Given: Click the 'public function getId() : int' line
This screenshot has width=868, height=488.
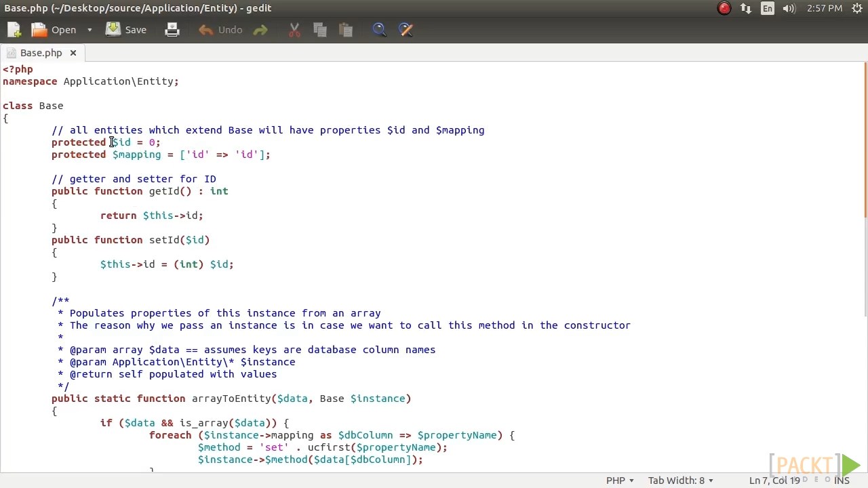Looking at the screenshot, I should click(140, 191).
